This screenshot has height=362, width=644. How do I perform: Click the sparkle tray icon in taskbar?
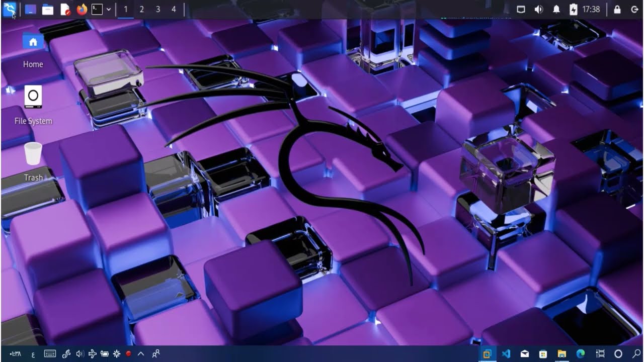(x=117, y=354)
